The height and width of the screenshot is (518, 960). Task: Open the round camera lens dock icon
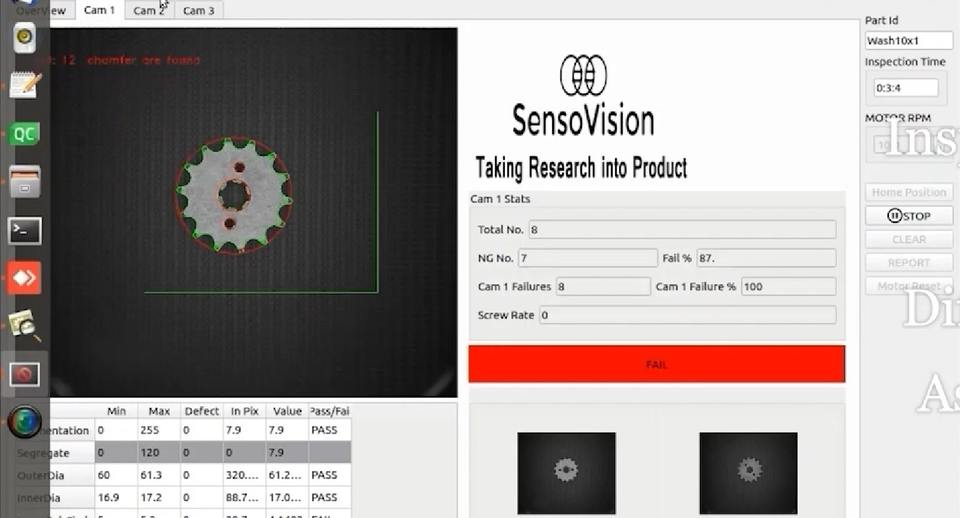pos(24,422)
